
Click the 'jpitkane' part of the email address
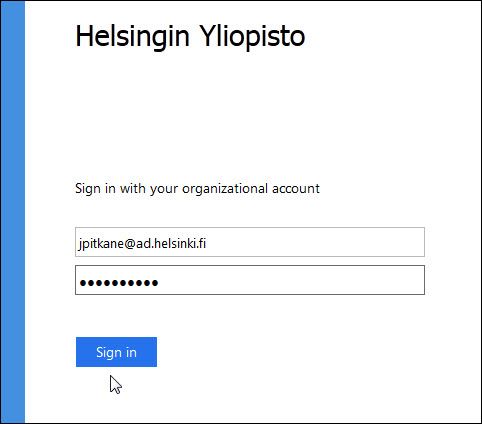(x=101, y=244)
